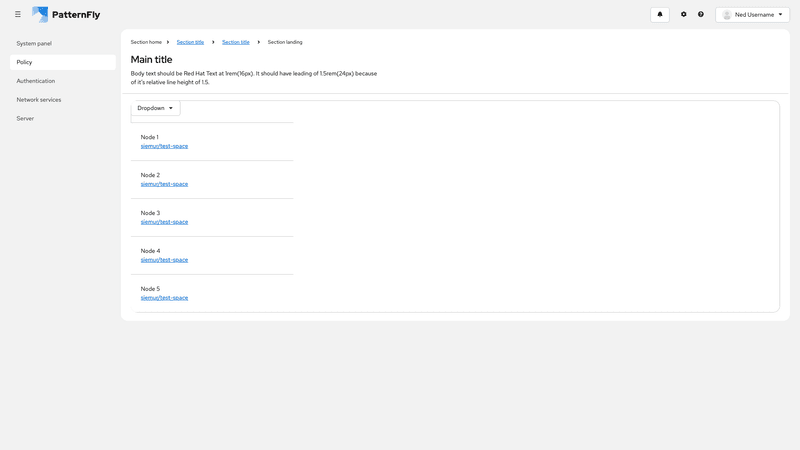Open Server in the sidebar
The image size is (800, 450).
pyautogui.click(x=25, y=118)
